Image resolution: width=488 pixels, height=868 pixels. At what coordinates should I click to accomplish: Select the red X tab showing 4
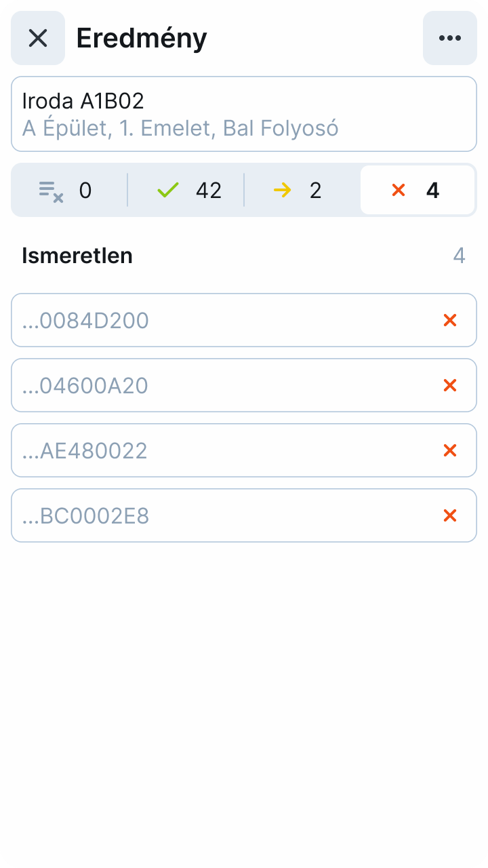click(x=418, y=190)
